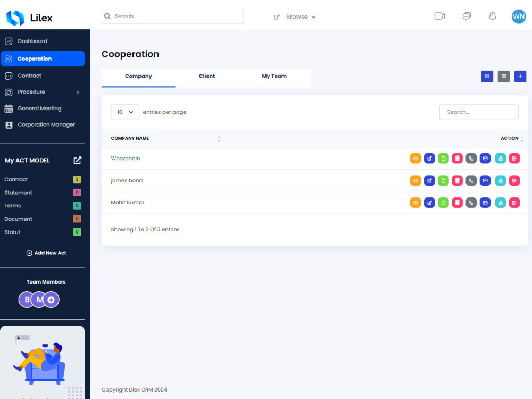Edit the james bond entry

(x=429, y=180)
